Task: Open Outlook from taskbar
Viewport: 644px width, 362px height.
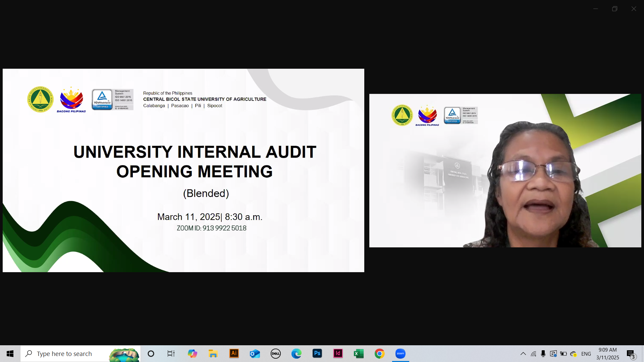Action: click(x=255, y=354)
